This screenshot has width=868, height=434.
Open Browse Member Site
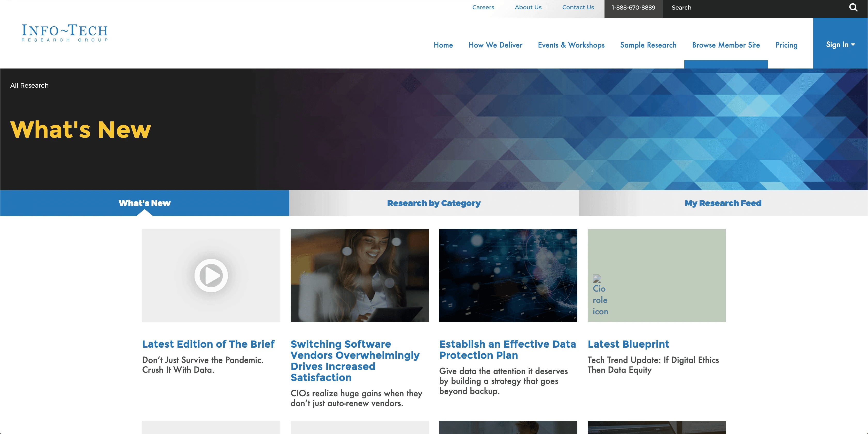(x=726, y=45)
